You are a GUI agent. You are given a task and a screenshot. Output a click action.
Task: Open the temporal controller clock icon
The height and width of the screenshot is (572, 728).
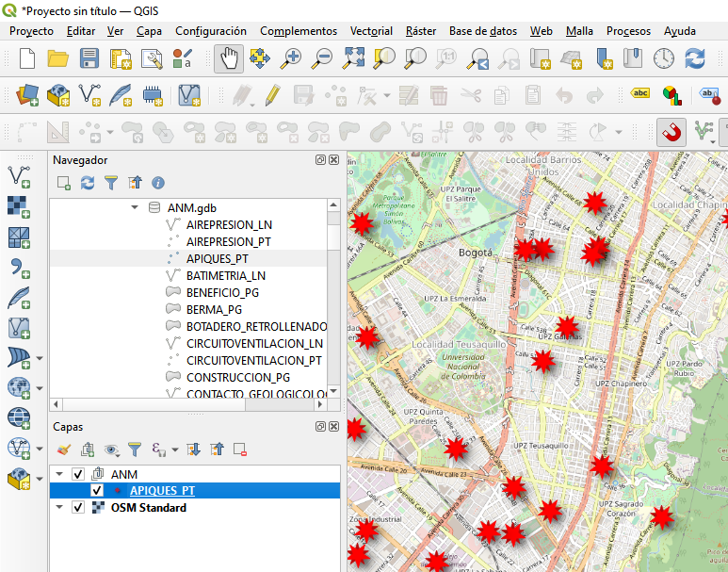tap(664, 59)
